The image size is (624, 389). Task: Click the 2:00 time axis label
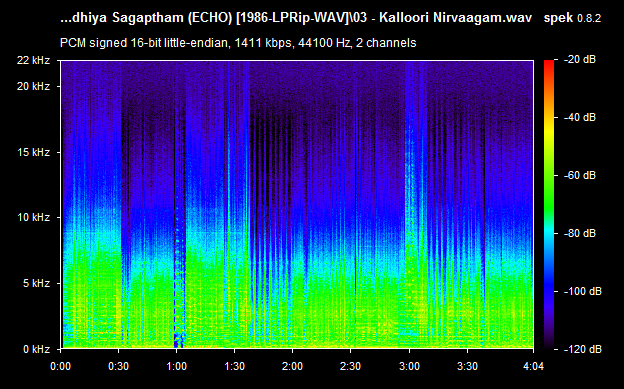(292, 366)
